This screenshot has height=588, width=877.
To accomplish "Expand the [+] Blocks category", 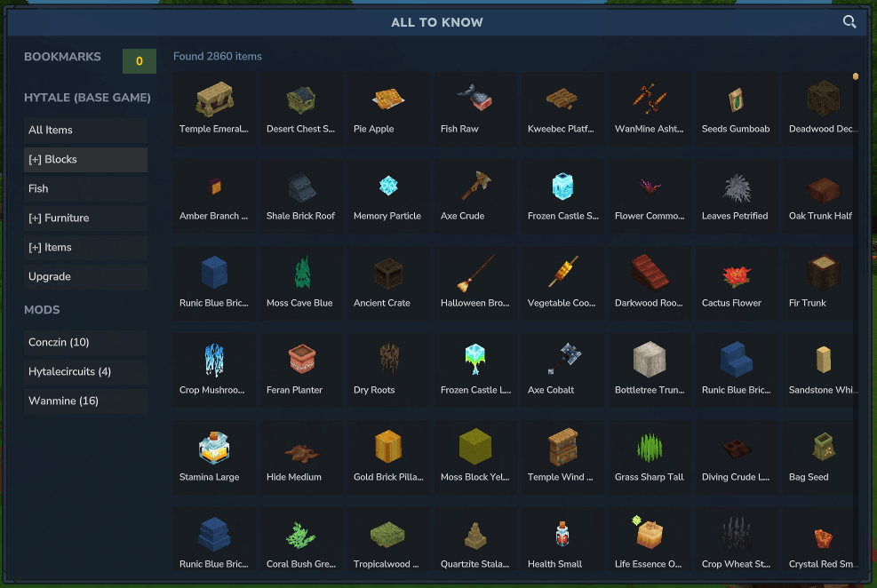I will 85,160.
